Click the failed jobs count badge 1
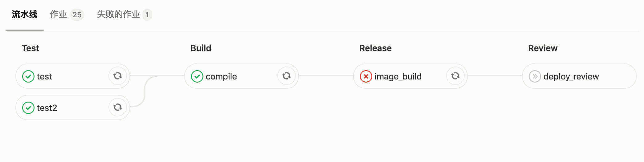Viewport: 644px width, 162px height. click(147, 14)
